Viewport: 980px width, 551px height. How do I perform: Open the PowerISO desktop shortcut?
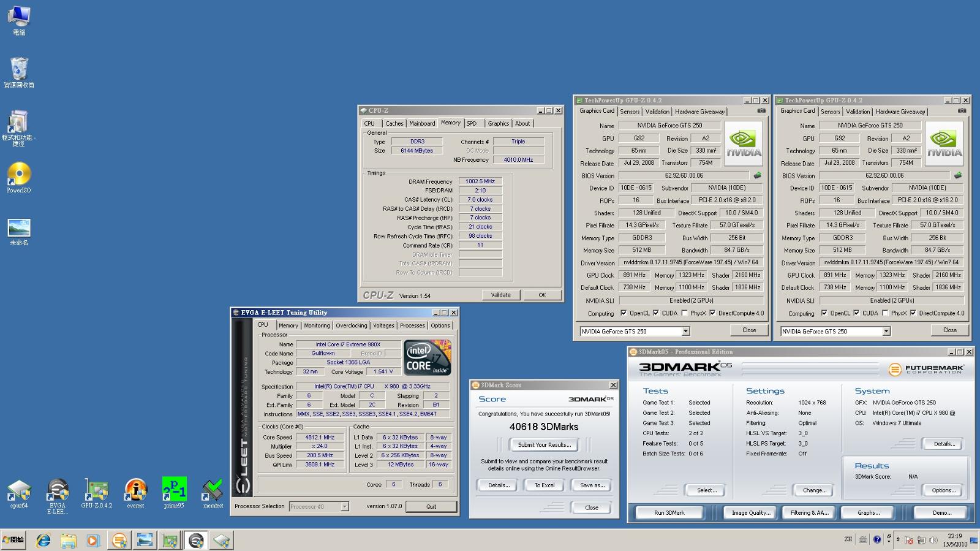(19, 178)
